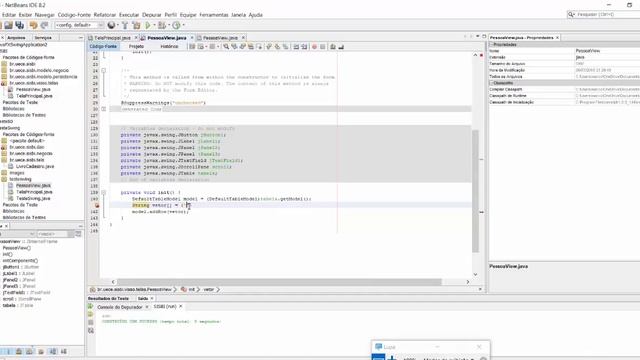
Task: Click the yellow rerun-with-changes icon in output
Action: pos(91,314)
